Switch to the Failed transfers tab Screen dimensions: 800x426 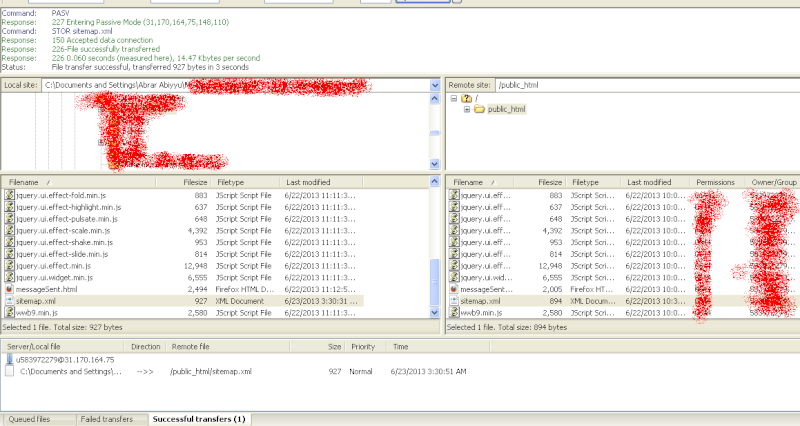tap(107, 419)
